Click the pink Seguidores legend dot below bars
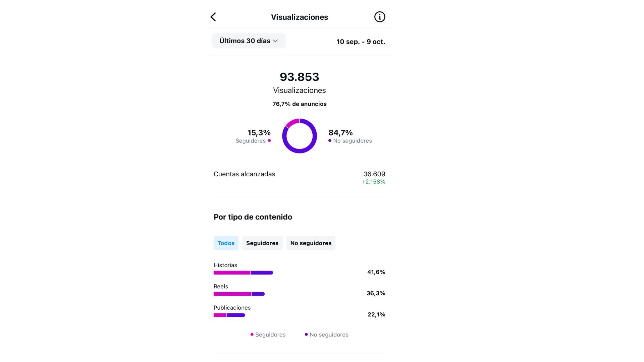The width and height of the screenshot is (644, 362). coord(252,335)
